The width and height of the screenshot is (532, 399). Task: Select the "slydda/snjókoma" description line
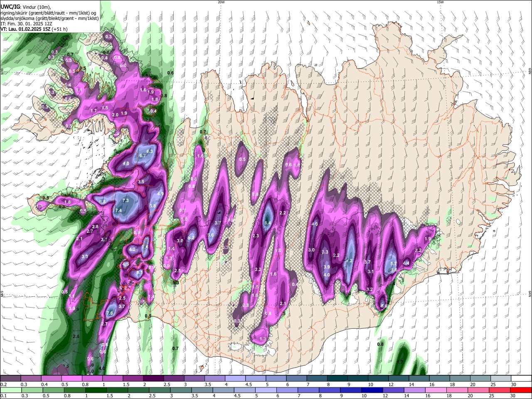coord(49,18)
